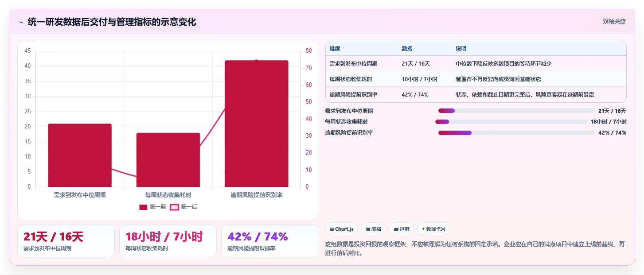Screen dimensions: 644x275
Task: Select the 逾期风险提前识别率 bar in the chart
Action: pyautogui.click(x=257, y=124)
